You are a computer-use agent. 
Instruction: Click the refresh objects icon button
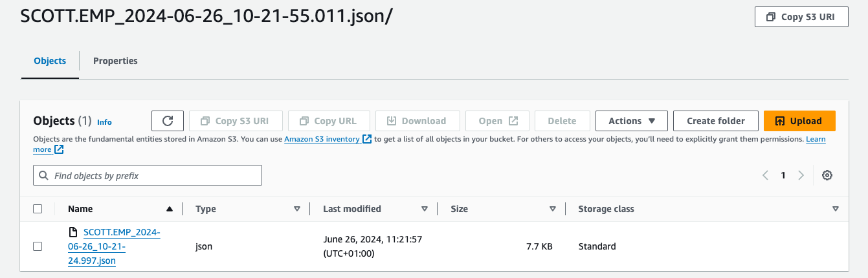pos(168,121)
